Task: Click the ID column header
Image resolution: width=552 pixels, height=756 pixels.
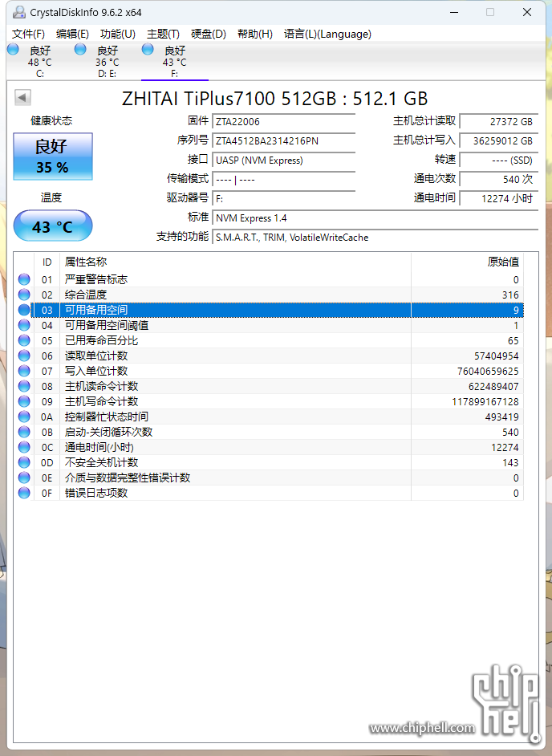Action: tap(47, 262)
